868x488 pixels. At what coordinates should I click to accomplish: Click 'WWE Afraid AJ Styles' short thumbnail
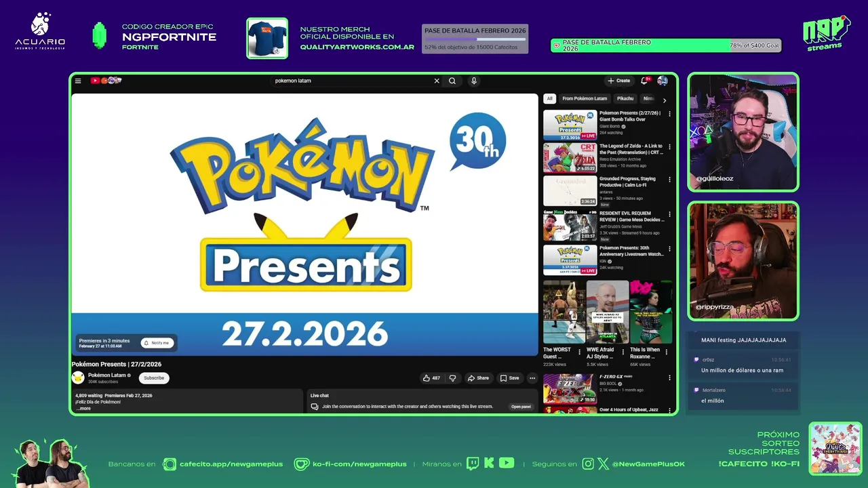pyautogui.click(x=608, y=312)
